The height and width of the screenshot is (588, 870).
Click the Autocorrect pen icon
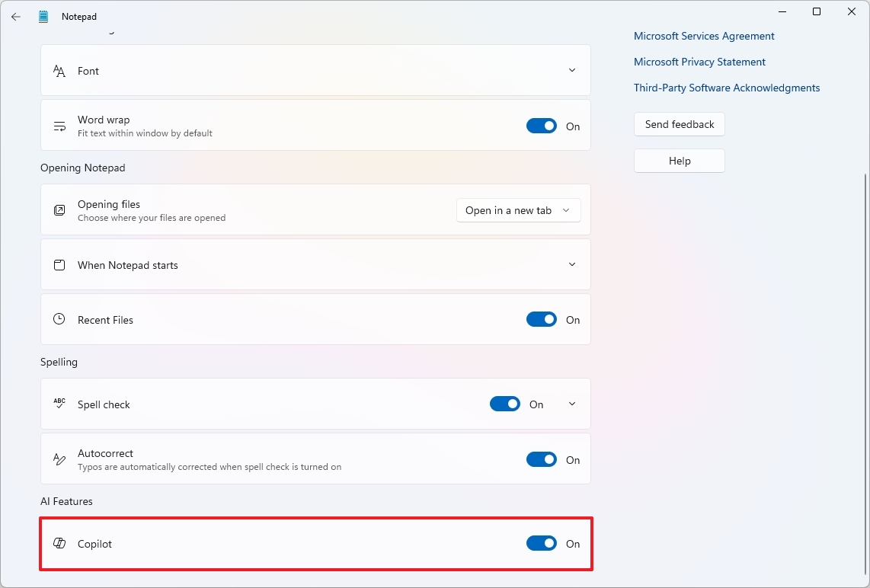(x=59, y=459)
